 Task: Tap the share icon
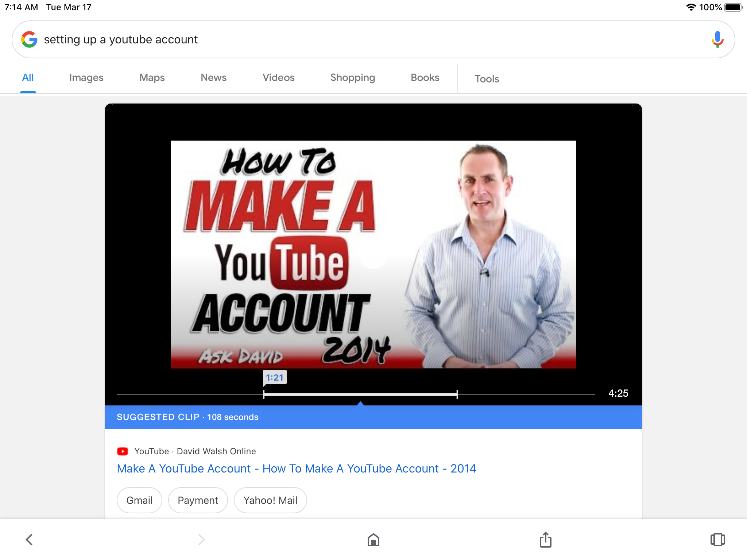545,540
